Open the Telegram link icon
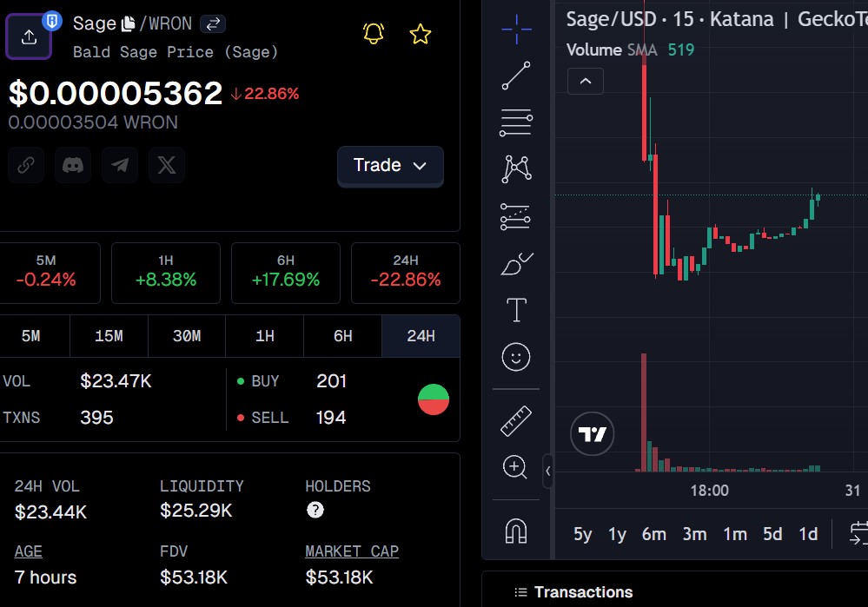This screenshot has height=607, width=868. click(x=120, y=165)
